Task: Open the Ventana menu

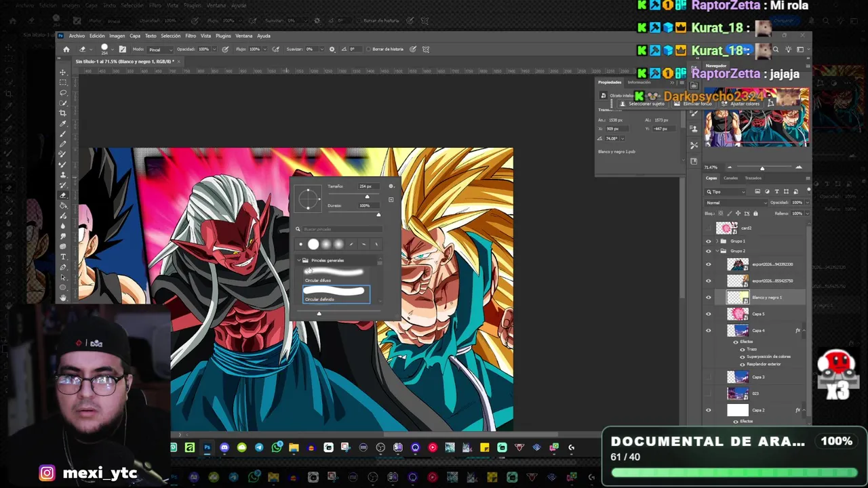Action: [x=243, y=36]
